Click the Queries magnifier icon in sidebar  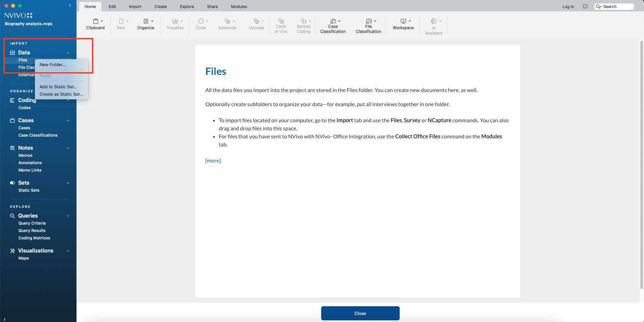pos(12,216)
